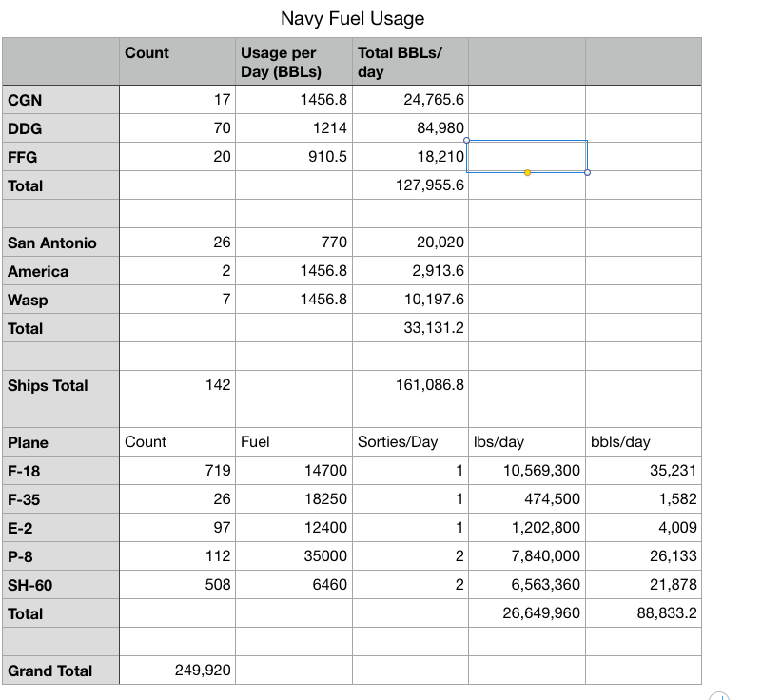Click the FFG usage cell showing 910.5
Viewport: 782px width, 700px height.
click(x=294, y=157)
